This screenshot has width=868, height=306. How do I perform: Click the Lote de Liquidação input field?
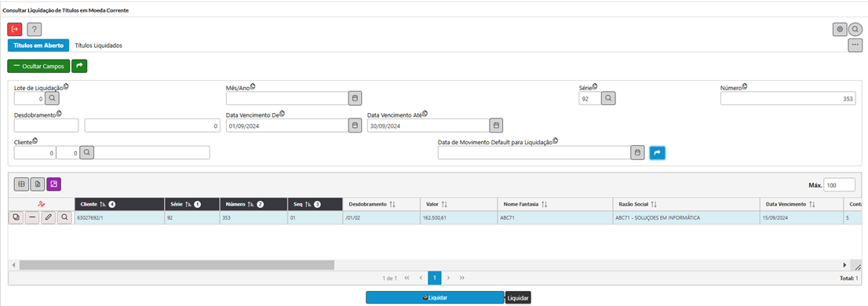(x=29, y=99)
